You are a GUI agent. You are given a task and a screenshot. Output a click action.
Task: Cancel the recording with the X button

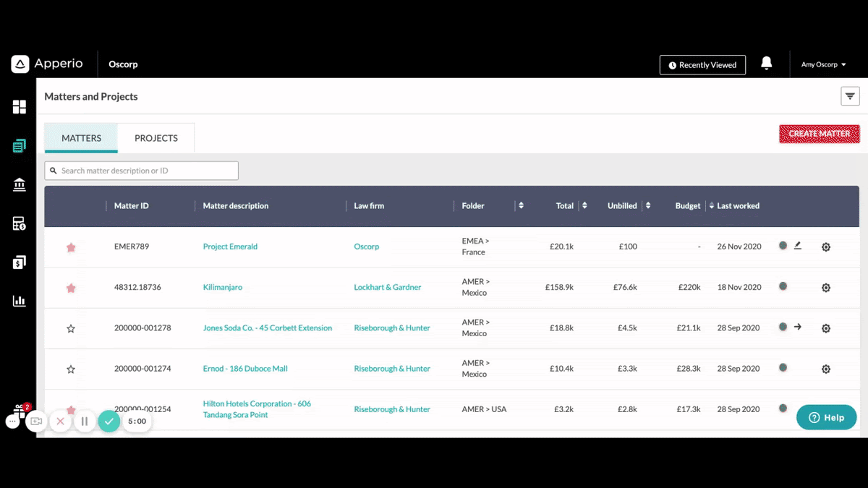coord(60,421)
